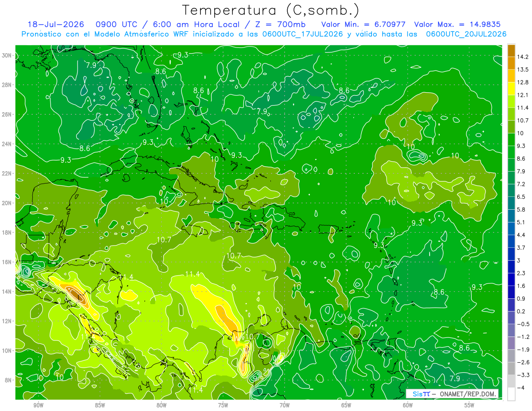Click the "55W" longitude axis label
Viewport: 532px width, 411px height.
[469, 405]
